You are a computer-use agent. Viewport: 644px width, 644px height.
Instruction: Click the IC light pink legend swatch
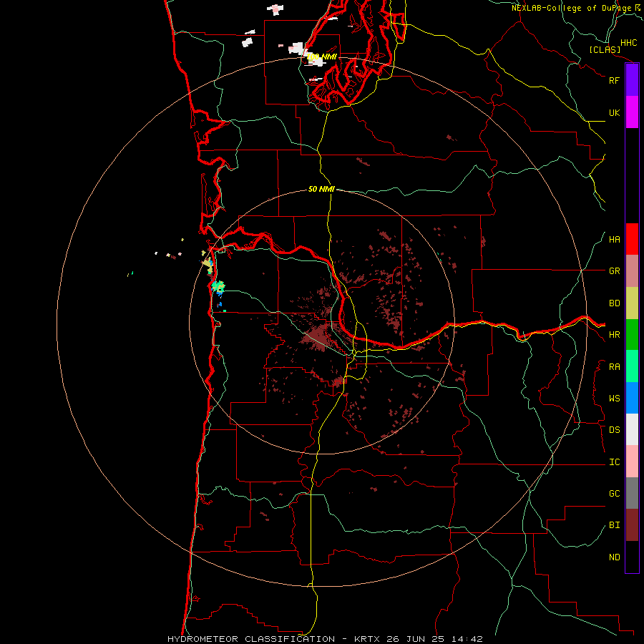click(632, 462)
